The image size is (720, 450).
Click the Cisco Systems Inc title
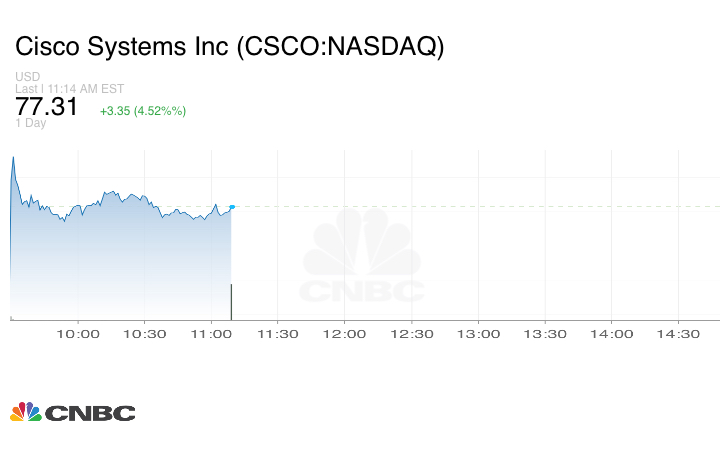229,46
